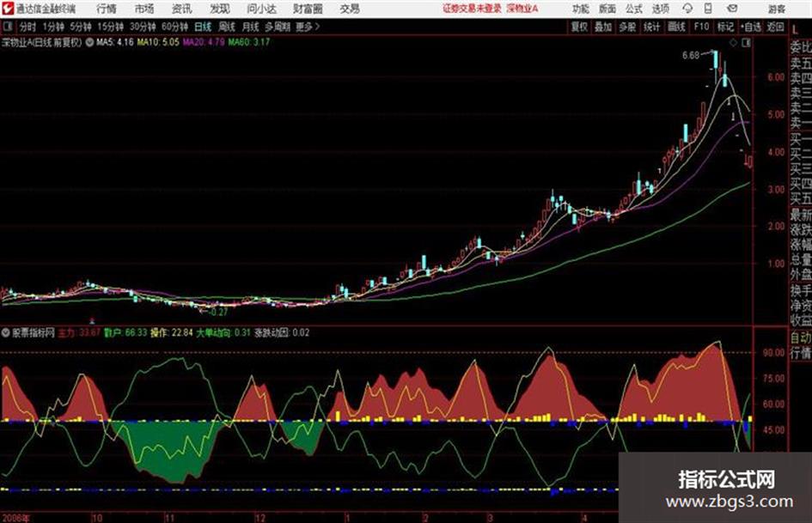Viewport: 812px width, 523px height.
Task: Click the 多股 multi-stock button
Action: click(627, 27)
